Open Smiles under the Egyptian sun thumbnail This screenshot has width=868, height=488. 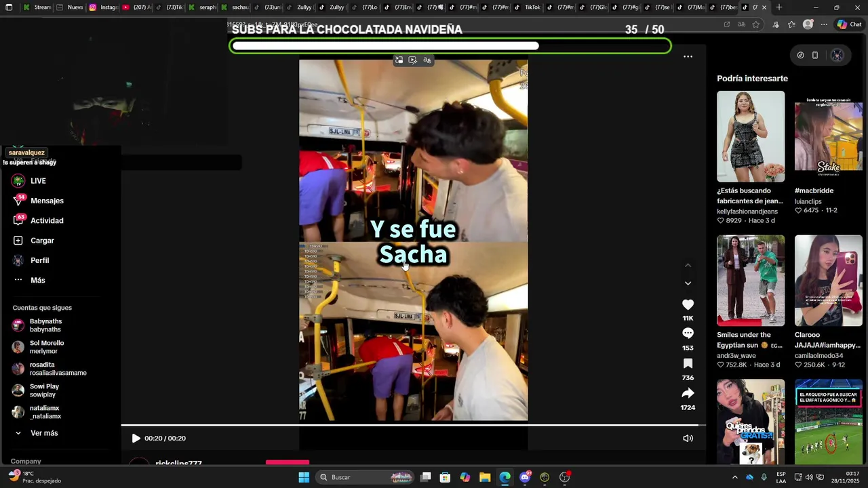pos(751,281)
